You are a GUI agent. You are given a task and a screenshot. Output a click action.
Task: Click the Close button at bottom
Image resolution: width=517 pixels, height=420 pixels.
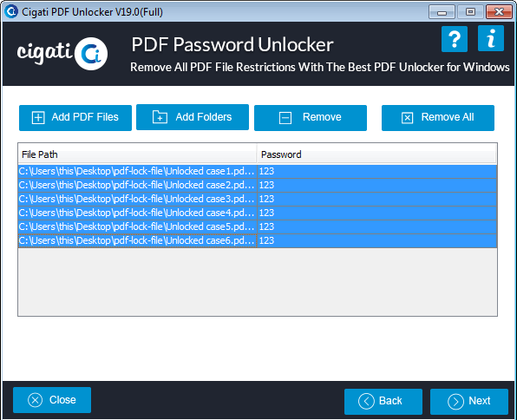click(52, 400)
